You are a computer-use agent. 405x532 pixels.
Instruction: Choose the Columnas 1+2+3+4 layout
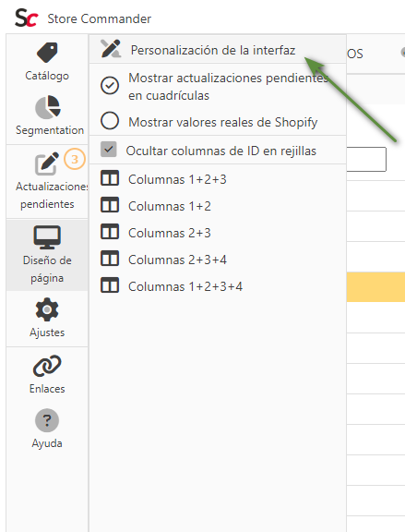218,286
